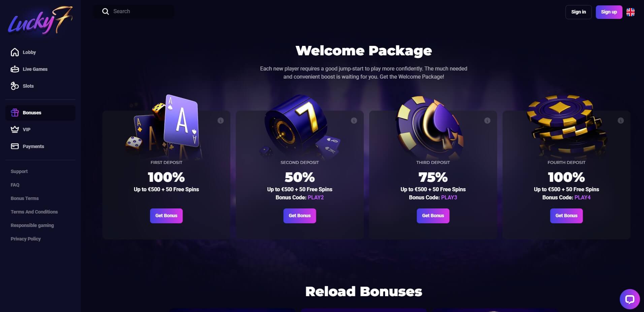Get the 75% third deposit bonus
This screenshot has width=644, height=312.
point(433,216)
